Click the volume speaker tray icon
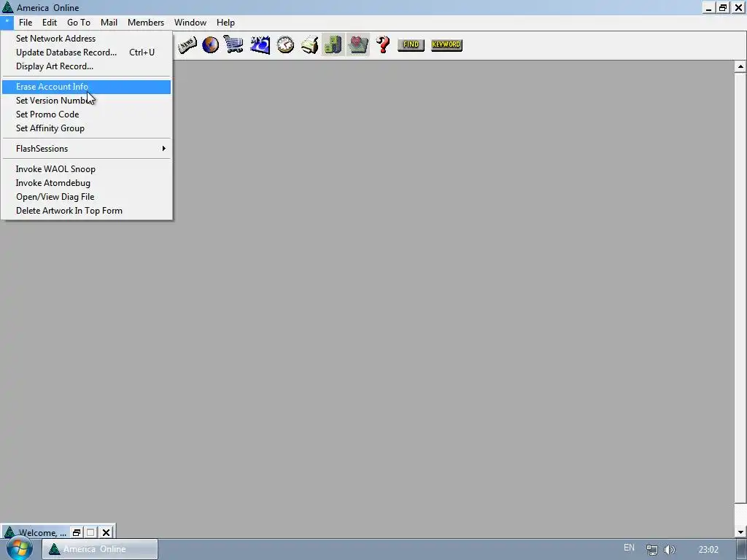Image resolution: width=747 pixels, height=560 pixels. coord(670,550)
